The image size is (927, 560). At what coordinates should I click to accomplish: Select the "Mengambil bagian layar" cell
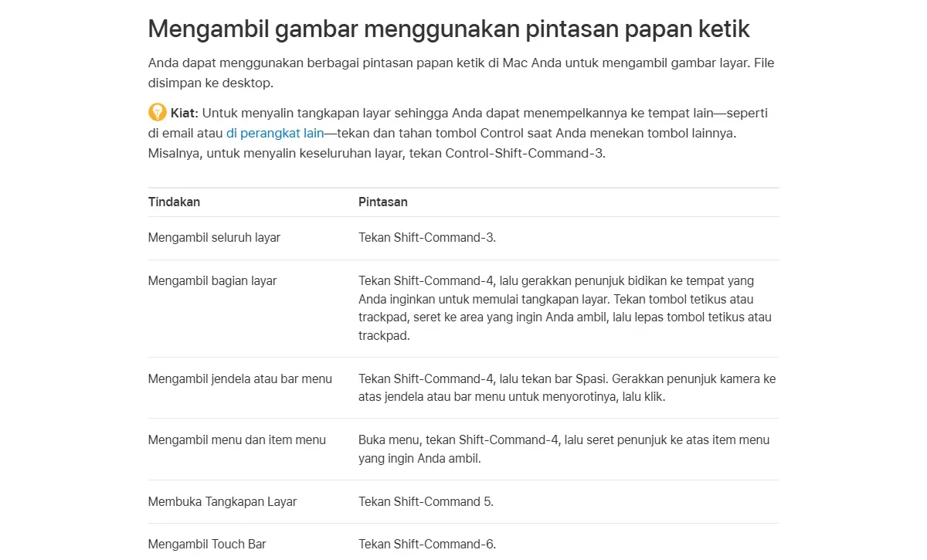point(212,281)
